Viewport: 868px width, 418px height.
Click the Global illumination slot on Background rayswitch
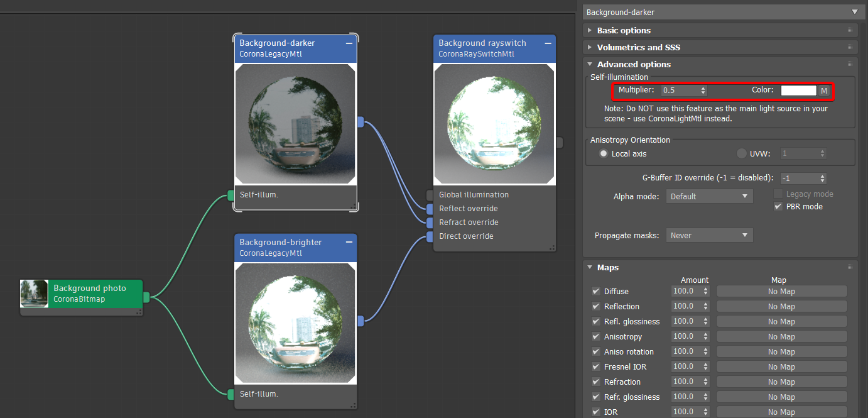pyautogui.click(x=430, y=194)
